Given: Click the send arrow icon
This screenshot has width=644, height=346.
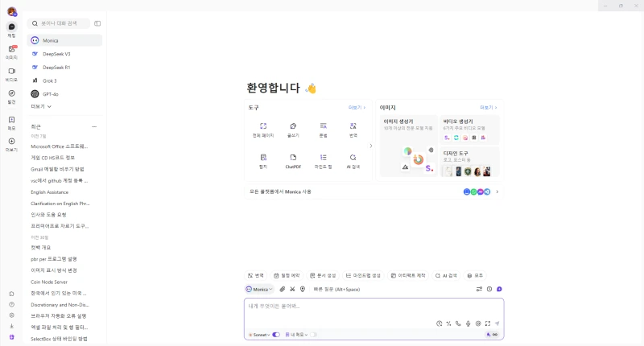Looking at the screenshot, I should tap(497, 323).
